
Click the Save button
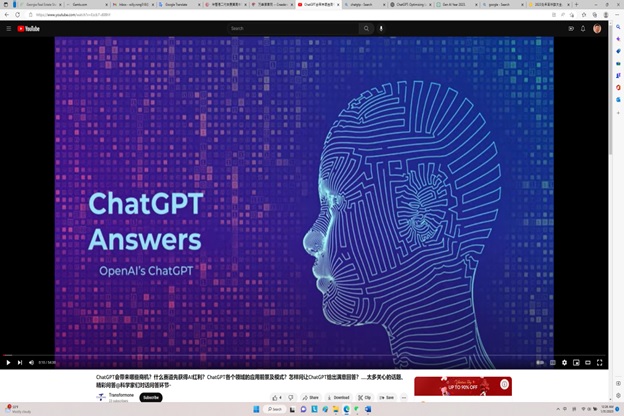386,397
